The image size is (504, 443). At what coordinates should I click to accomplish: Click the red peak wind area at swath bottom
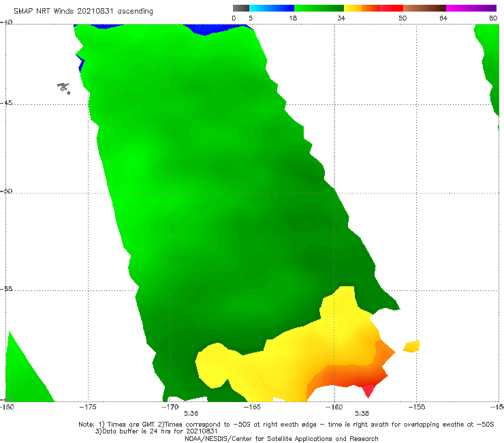coord(368,391)
